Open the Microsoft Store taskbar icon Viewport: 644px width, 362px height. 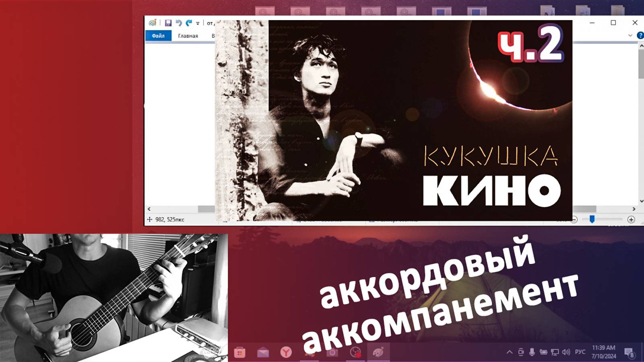click(x=240, y=353)
